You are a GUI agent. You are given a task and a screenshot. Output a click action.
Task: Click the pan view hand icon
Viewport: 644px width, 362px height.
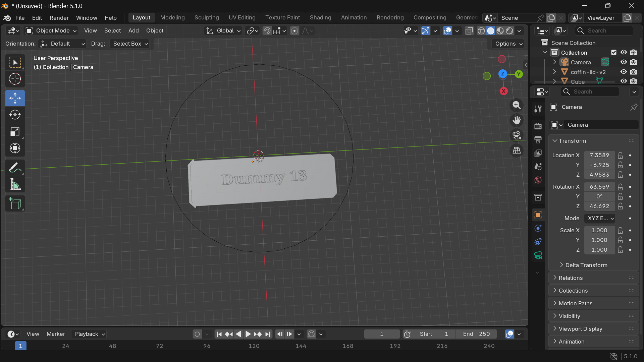click(x=517, y=120)
